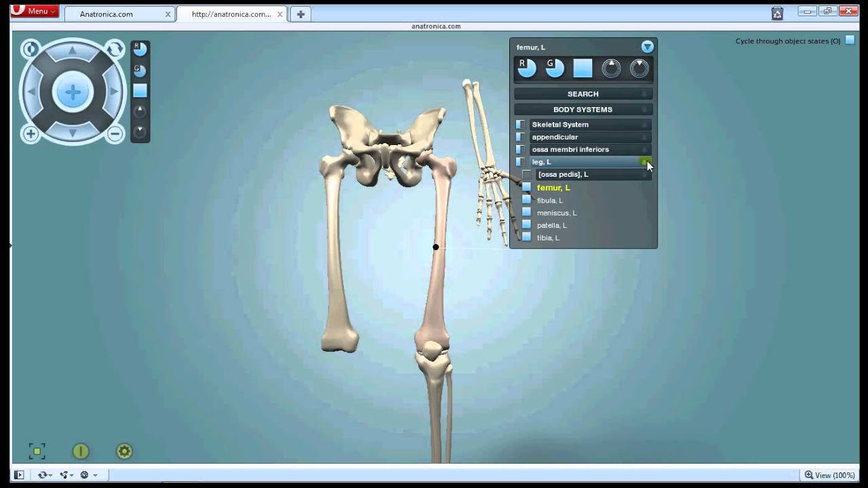
Task: Open the dropdown arrow beside femur, L header
Action: click(648, 47)
